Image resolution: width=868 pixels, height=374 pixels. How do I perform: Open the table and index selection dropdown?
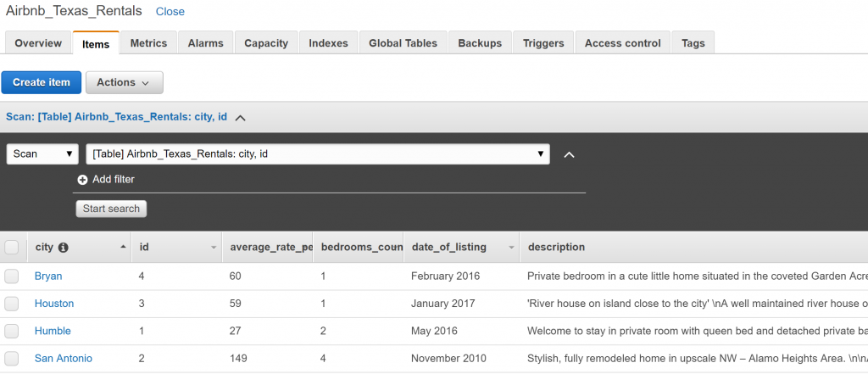[318, 154]
